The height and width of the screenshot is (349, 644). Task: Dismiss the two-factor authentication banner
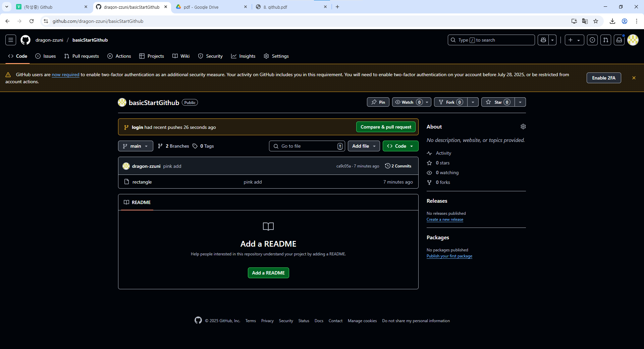tap(634, 78)
